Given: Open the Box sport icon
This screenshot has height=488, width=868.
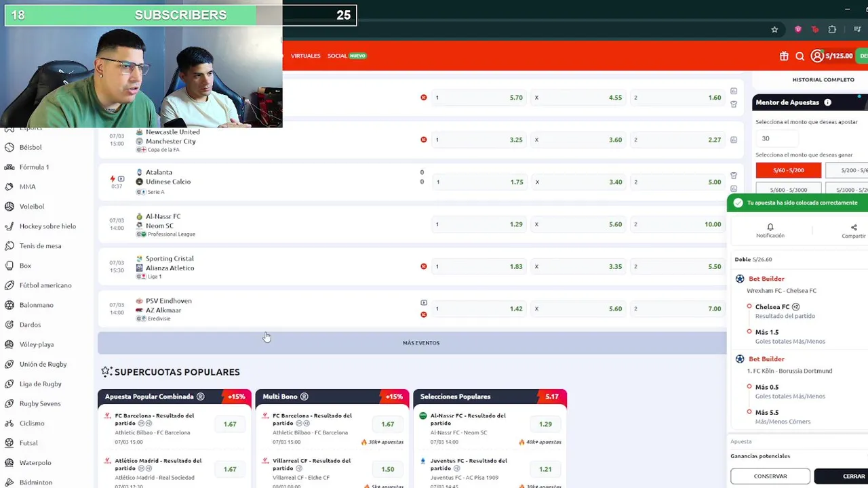Looking at the screenshot, I should (9, 265).
